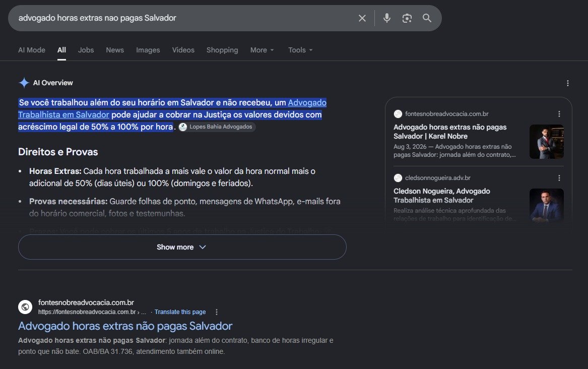Click fontesnobreadvocacia.com.br site name in first result

tap(86, 302)
